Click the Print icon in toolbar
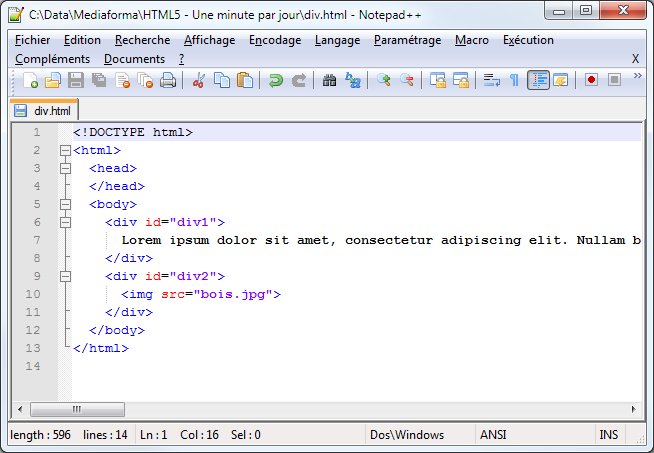Screen dimensions: 654x453 (x=168, y=81)
